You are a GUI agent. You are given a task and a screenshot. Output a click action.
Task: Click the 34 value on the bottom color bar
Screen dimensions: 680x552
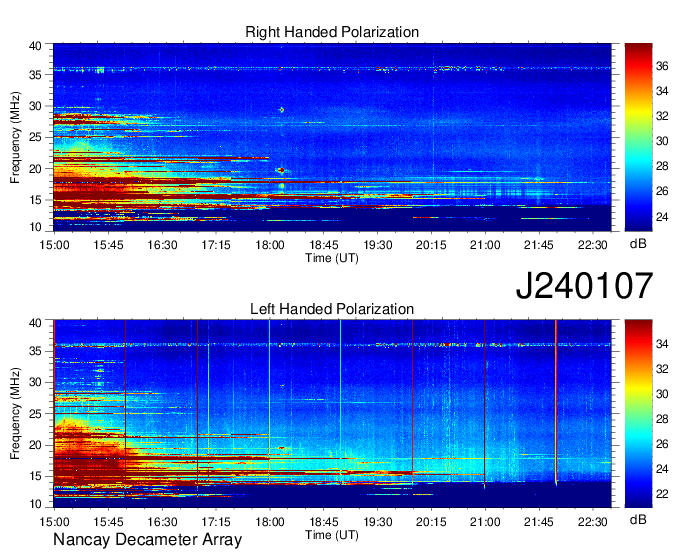point(662,344)
